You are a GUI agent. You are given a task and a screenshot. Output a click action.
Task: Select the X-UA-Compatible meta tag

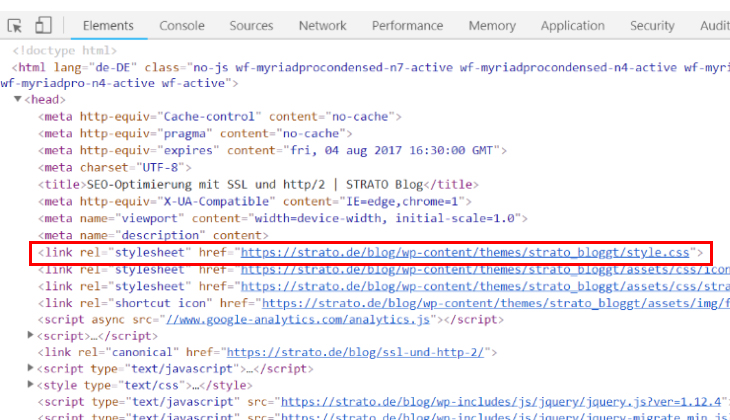[x=255, y=201]
